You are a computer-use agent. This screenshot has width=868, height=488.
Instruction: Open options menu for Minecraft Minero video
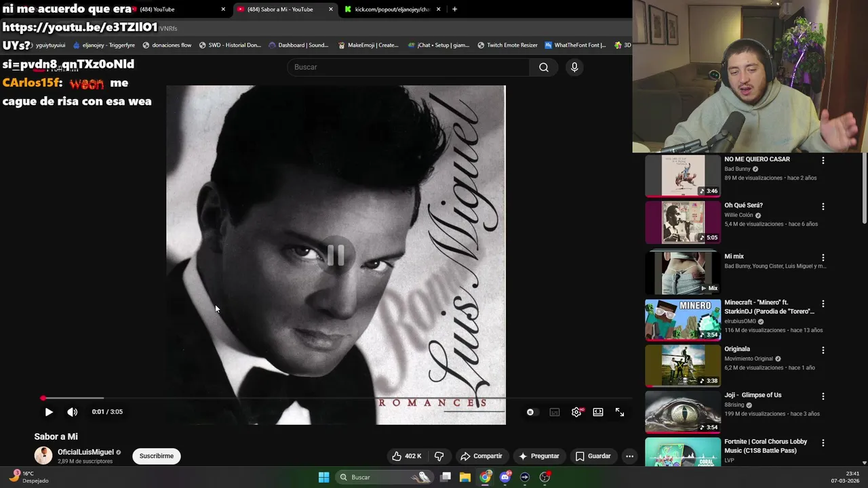point(823,304)
